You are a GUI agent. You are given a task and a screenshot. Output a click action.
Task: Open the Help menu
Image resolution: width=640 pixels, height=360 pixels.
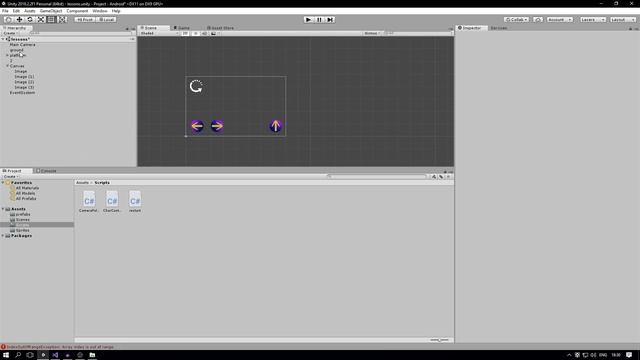point(116,11)
